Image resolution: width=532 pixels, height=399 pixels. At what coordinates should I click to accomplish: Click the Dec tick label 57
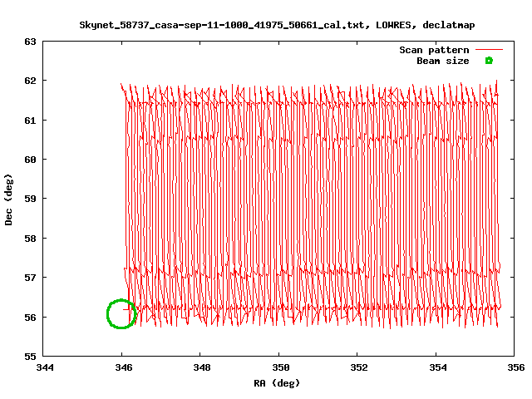[x=30, y=278]
